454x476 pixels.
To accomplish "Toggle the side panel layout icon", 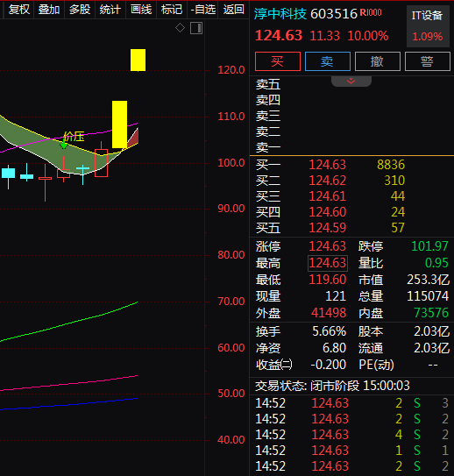I will (x=196, y=28).
